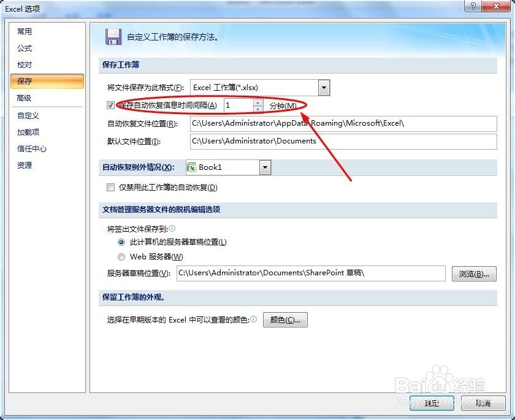Click the 浏览(B)... button

(x=474, y=274)
